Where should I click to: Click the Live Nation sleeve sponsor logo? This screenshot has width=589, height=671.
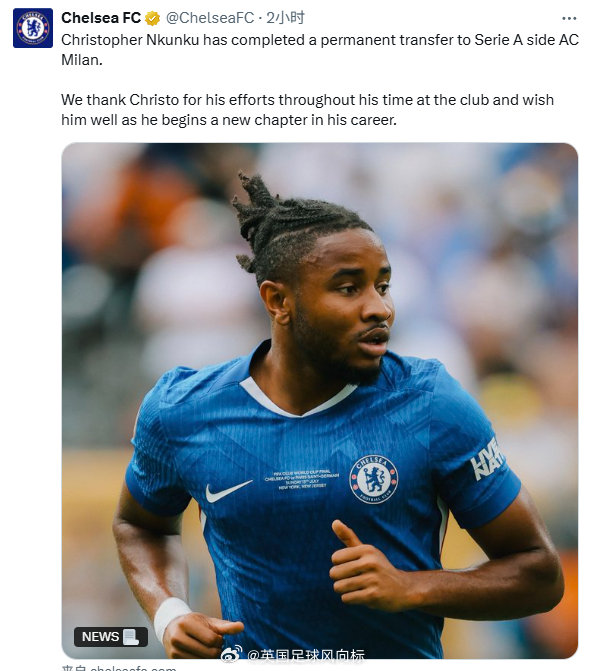click(486, 461)
